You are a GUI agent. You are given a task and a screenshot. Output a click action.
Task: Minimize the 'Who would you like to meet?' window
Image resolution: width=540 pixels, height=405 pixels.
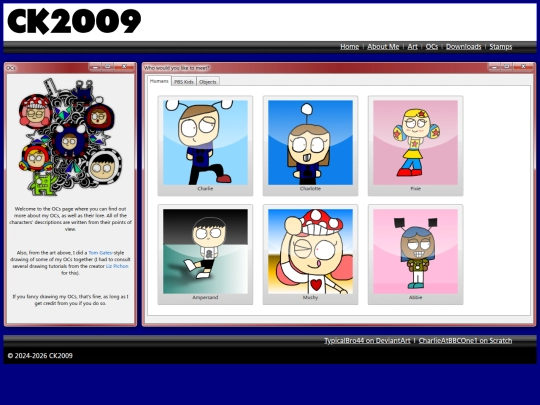pos(495,66)
